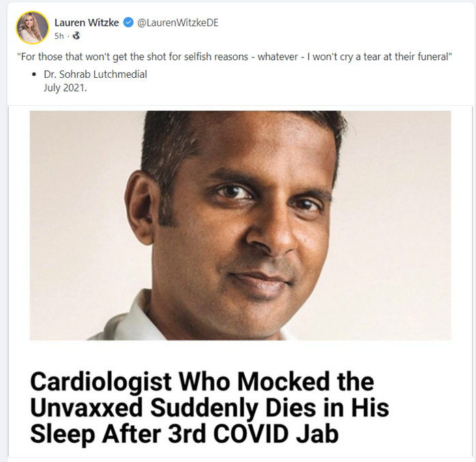The image size is (476, 462).
Task: Click the 5h post timestamp
Action: (59, 36)
